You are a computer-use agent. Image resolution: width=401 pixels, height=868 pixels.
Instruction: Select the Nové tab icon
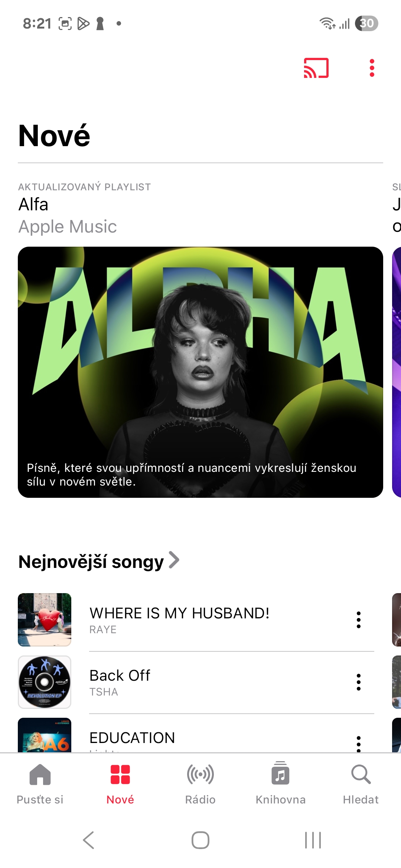[120, 775]
